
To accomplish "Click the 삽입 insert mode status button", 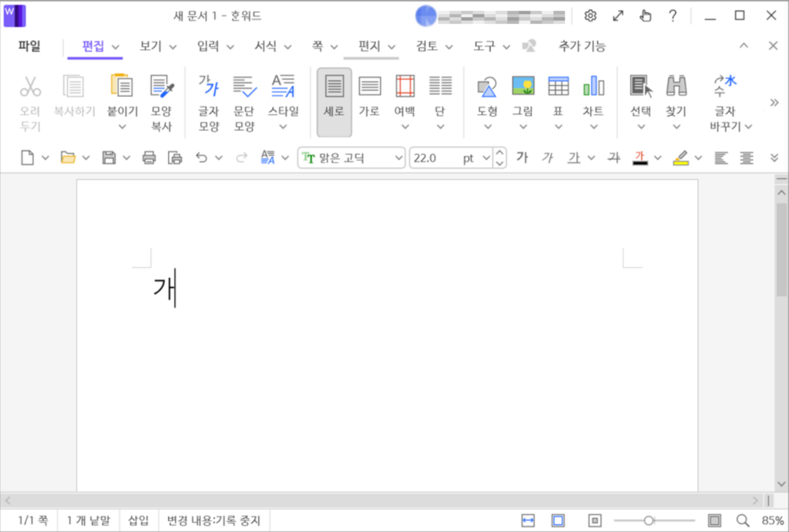I will (139, 520).
